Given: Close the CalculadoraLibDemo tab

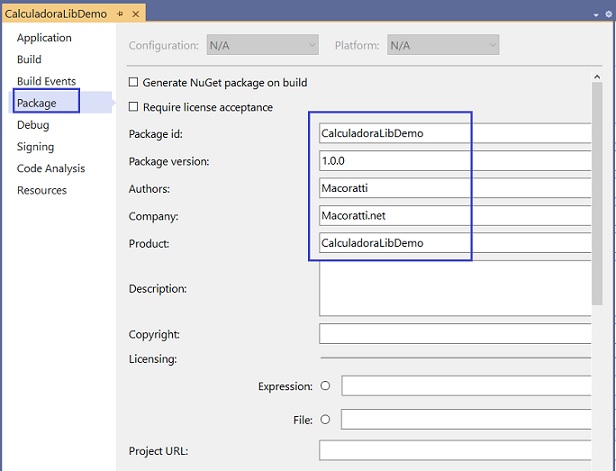Looking at the screenshot, I should point(136,14).
